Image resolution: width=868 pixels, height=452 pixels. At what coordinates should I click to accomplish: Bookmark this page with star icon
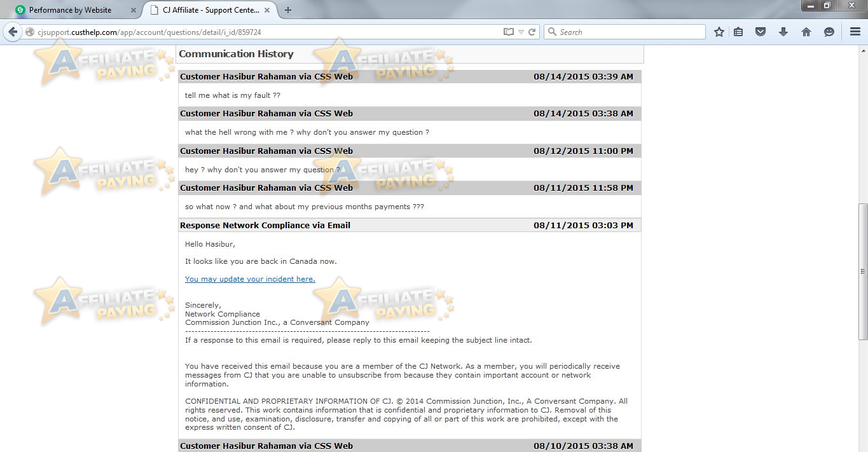(719, 32)
